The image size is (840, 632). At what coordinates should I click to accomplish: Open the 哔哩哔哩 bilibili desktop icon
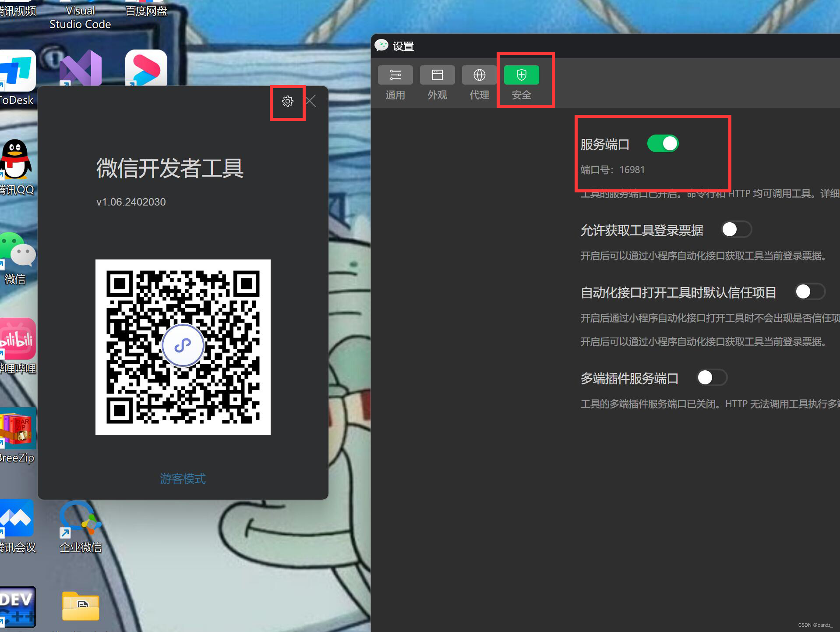18,346
